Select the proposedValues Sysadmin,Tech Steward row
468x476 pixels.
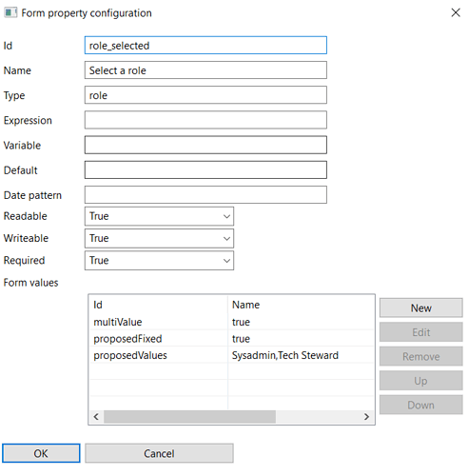(232, 355)
